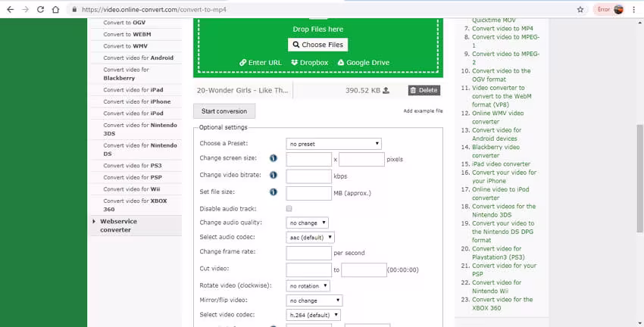
Task: Click the frame rate per second field
Action: (x=309, y=253)
